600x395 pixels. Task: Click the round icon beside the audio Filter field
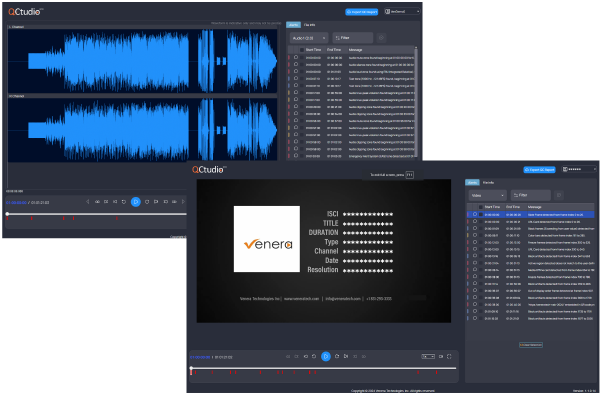click(x=381, y=38)
